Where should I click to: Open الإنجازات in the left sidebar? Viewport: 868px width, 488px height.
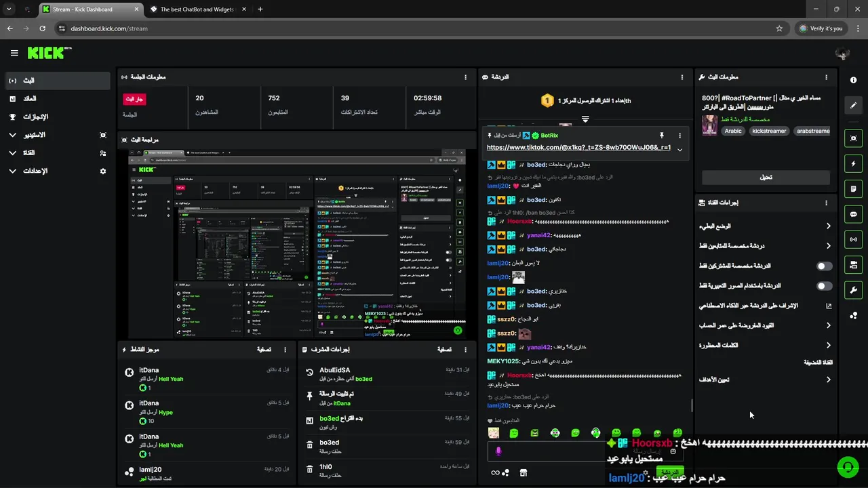coord(57,117)
